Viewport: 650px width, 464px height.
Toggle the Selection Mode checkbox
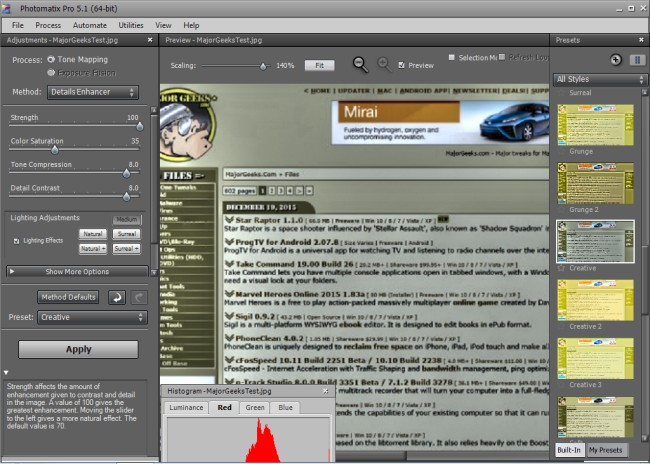pos(452,57)
